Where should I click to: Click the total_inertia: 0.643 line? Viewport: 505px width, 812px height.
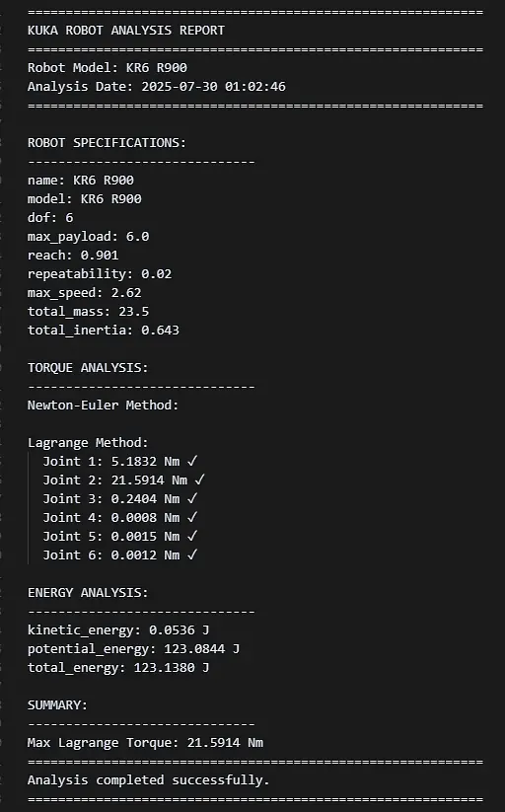click(104, 330)
